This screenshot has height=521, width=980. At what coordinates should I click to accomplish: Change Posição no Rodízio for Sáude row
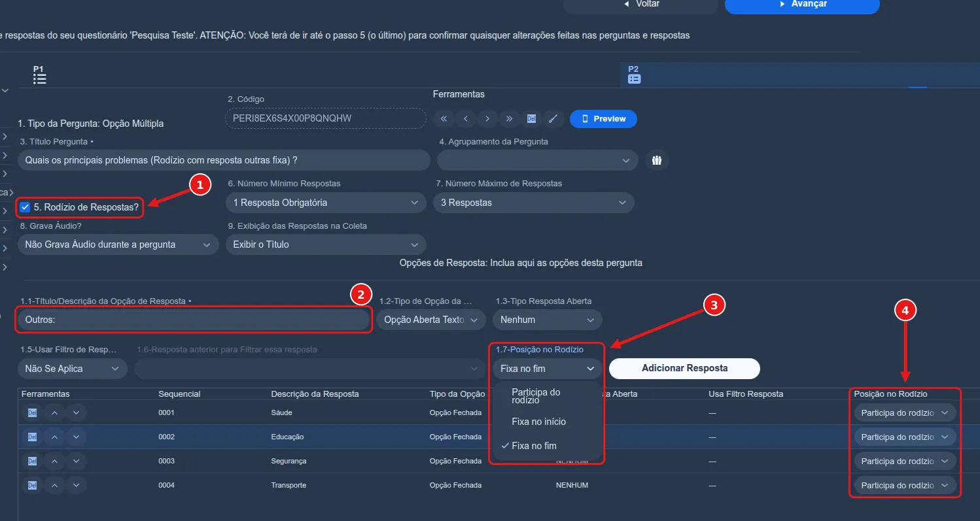click(905, 413)
